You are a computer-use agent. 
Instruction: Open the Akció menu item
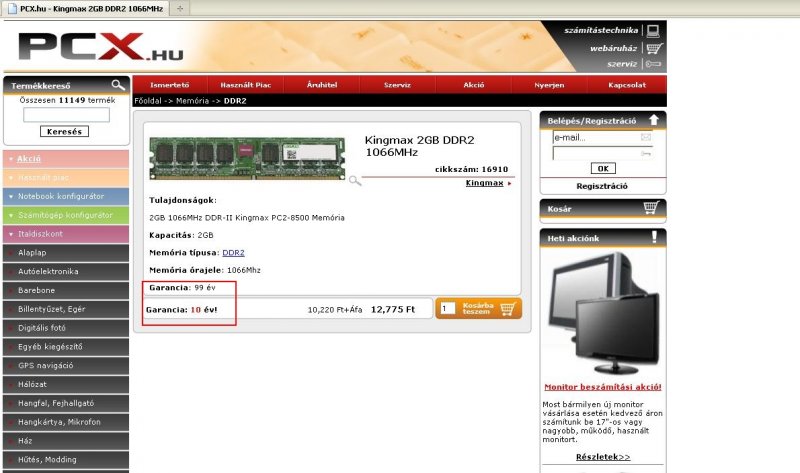coord(474,85)
